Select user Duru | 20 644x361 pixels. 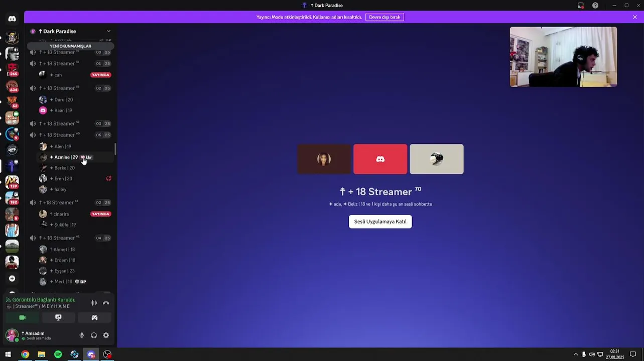click(74, 100)
